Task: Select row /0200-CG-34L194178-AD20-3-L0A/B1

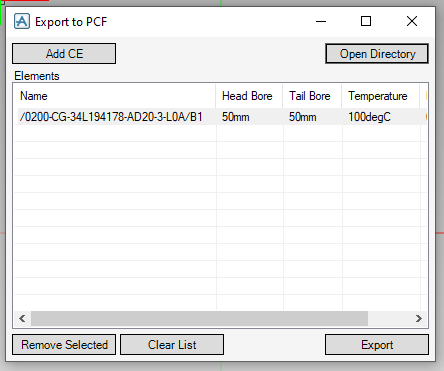Action: [220, 117]
